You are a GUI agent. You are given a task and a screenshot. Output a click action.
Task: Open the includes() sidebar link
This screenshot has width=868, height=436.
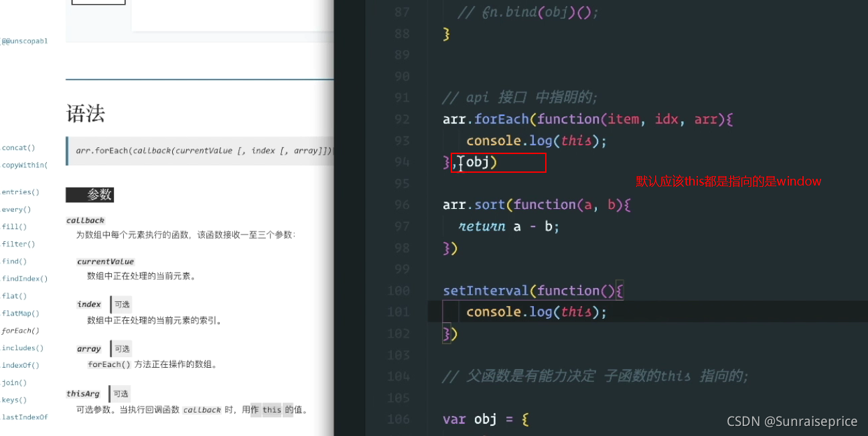22,348
